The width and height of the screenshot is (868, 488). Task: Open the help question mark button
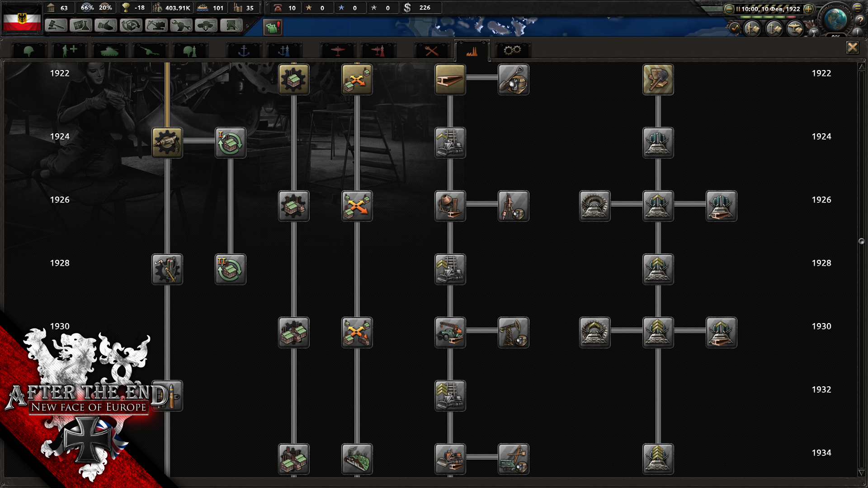pos(859,20)
